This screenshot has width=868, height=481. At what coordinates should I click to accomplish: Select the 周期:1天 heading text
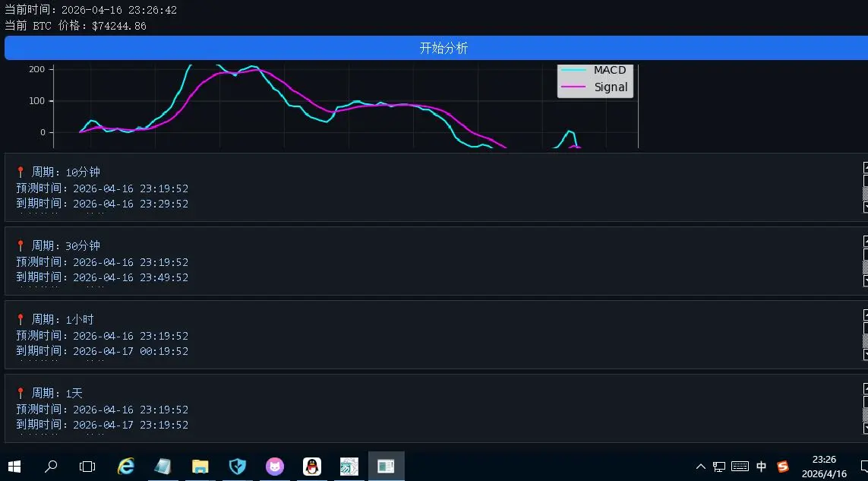point(57,393)
